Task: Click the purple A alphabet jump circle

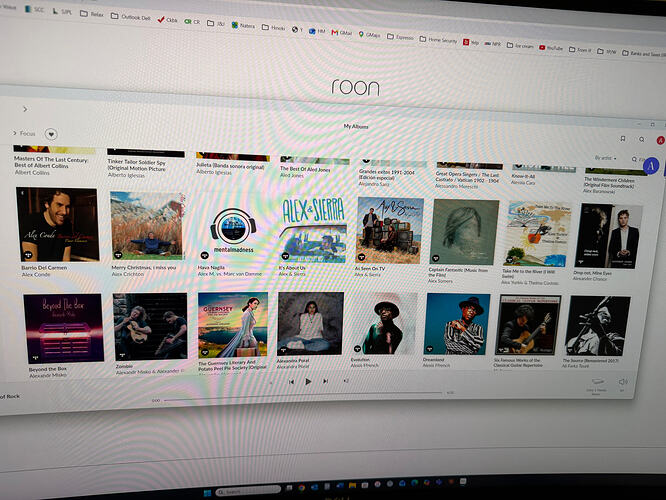Action: click(x=651, y=166)
